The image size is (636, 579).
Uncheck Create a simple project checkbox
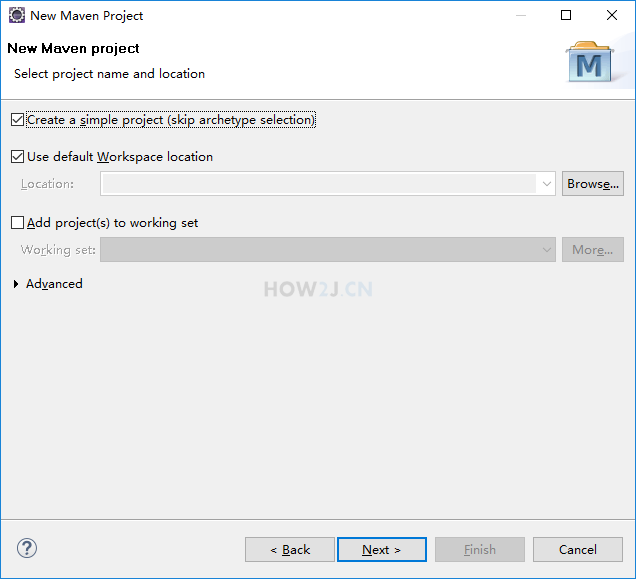pyautogui.click(x=17, y=120)
